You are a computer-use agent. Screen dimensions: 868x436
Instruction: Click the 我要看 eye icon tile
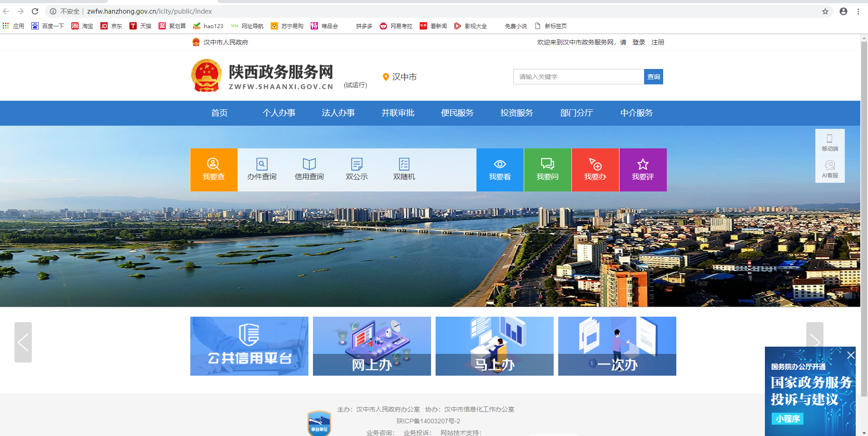point(500,170)
